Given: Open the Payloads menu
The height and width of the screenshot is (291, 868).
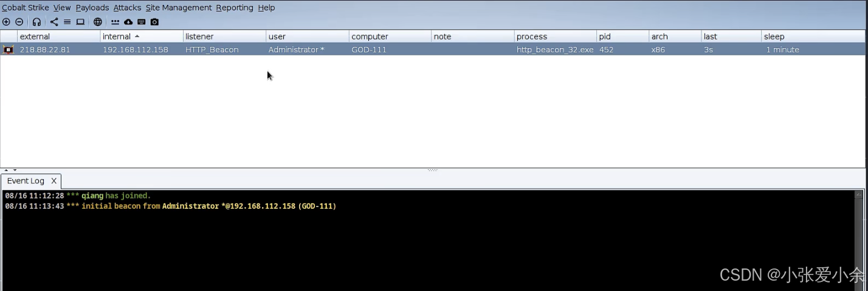Looking at the screenshot, I should [92, 8].
